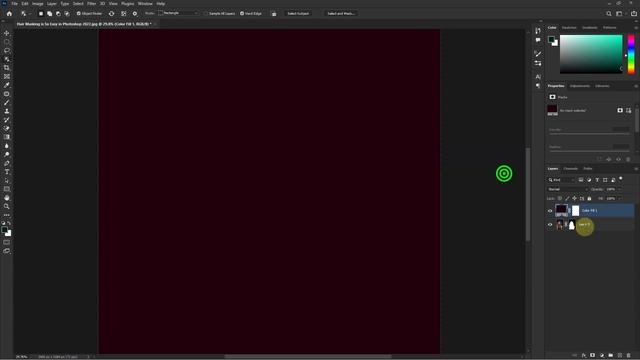Viewport: 640px width, 360px height.
Task: Select the Horizontal Type tool
Action: 7,172
